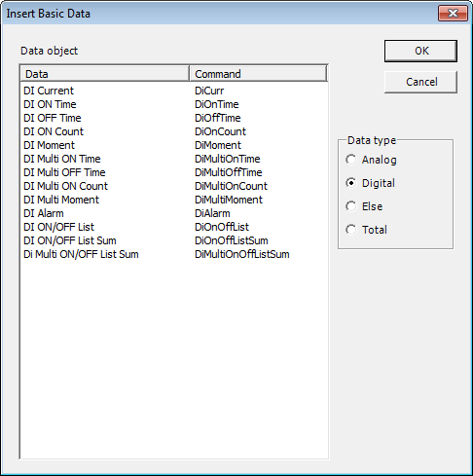Close the Insert Basic Data dialog
The height and width of the screenshot is (476, 473).
453,14
